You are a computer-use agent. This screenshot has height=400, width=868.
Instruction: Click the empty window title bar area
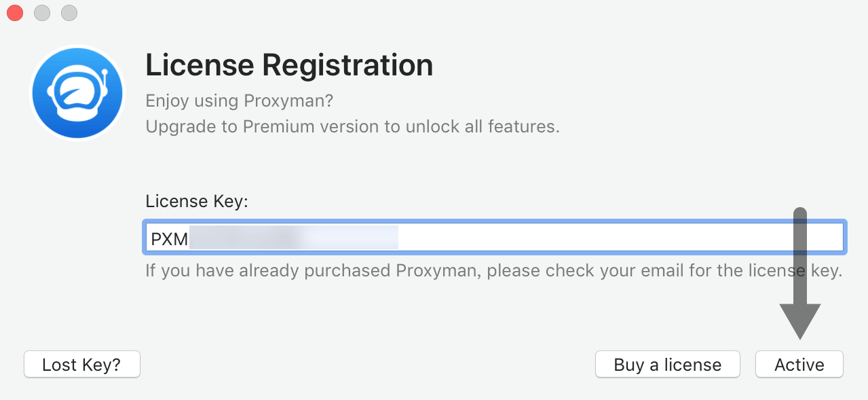[434, 12]
